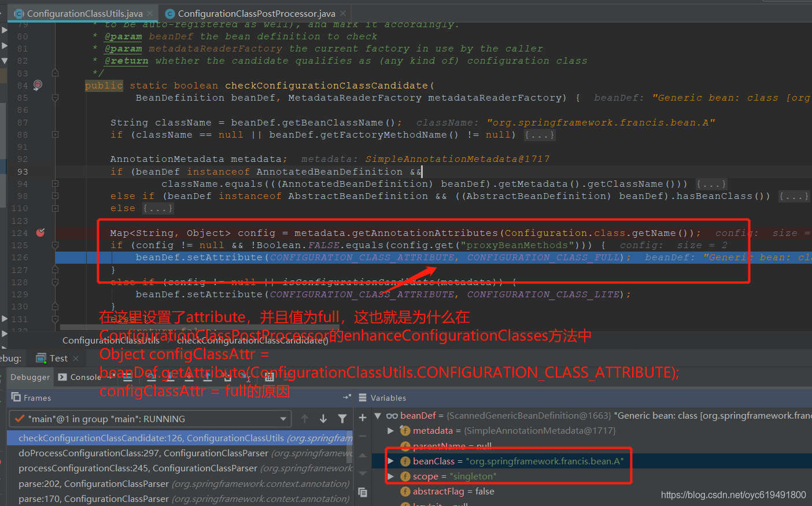Select the Test debug session tab

pos(58,359)
